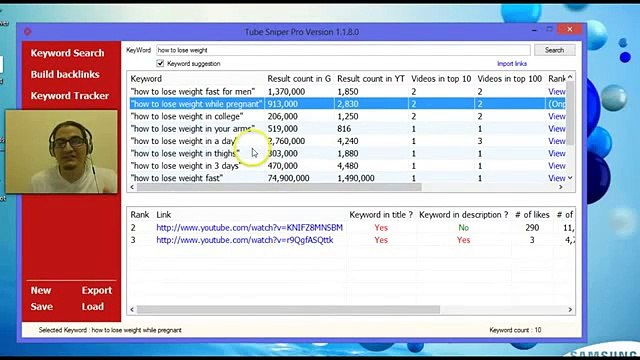Open the Keyword Search section

click(67, 53)
